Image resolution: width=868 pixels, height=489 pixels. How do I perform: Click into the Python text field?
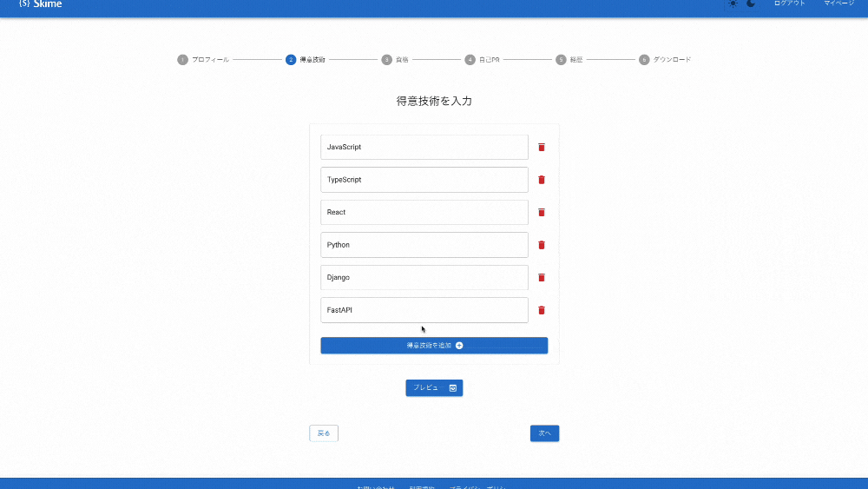pos(424,245)
